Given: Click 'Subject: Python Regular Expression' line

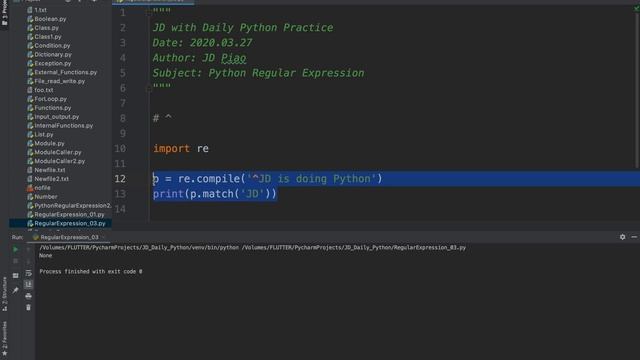Looking at the screenshot, I should coord(258,73).
